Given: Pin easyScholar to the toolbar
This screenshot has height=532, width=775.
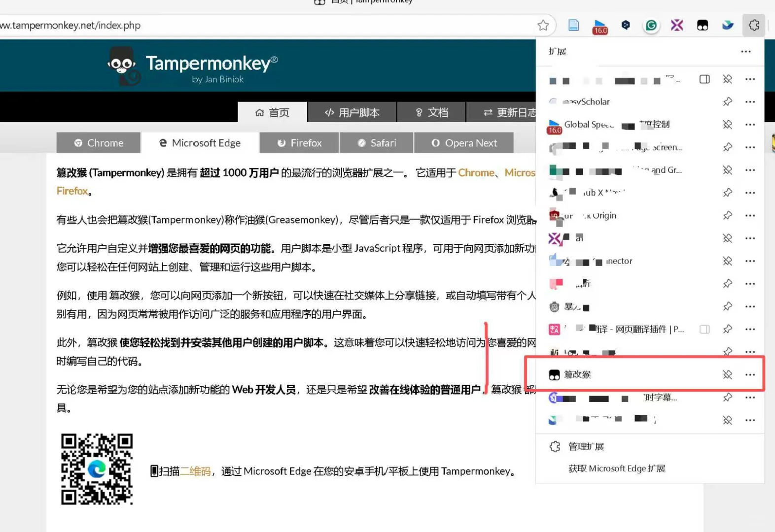Looking at the screenshot, I should [727, 102].
